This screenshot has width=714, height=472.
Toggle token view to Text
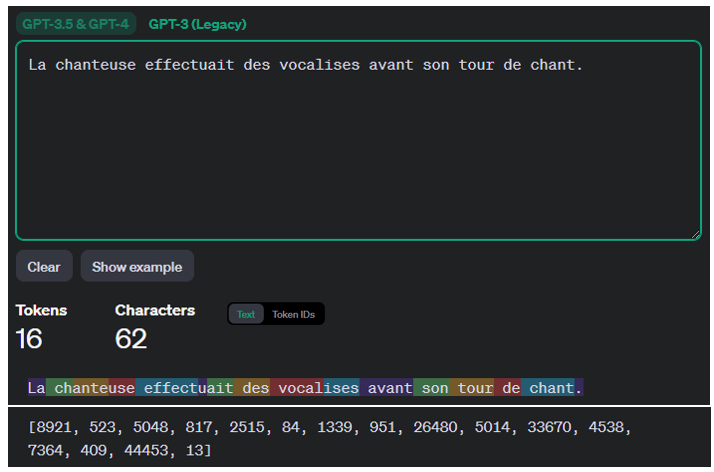(246, 314)
